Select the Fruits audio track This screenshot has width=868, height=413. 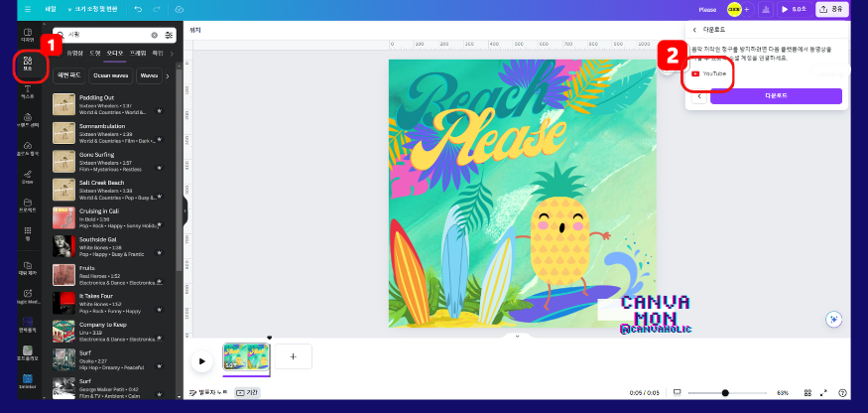click(108, 274)
